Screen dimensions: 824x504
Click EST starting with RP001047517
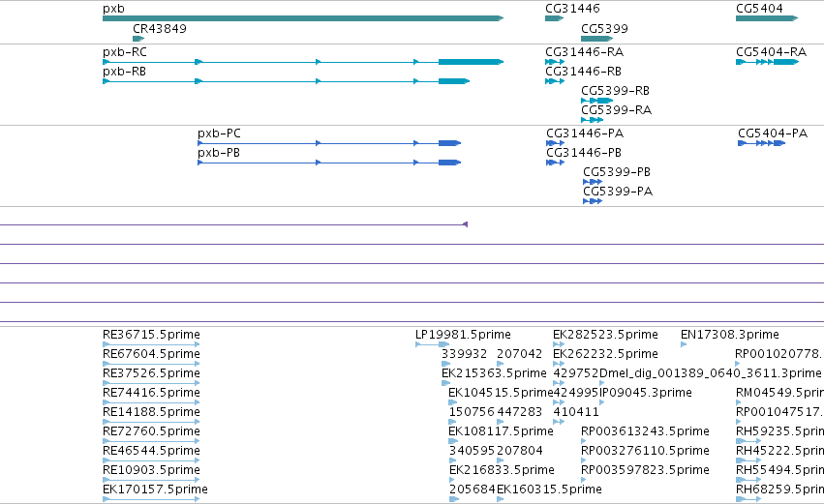tap(779, 412)
